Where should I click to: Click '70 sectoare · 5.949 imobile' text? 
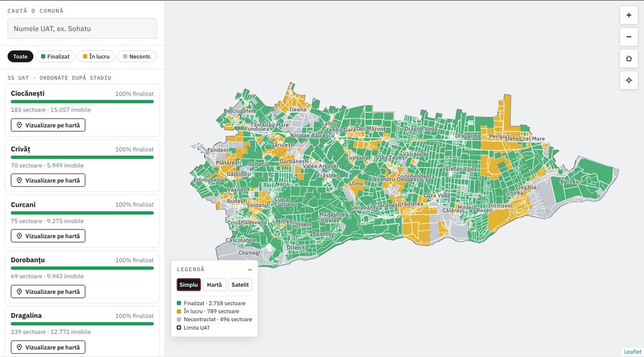click(47, 165)
